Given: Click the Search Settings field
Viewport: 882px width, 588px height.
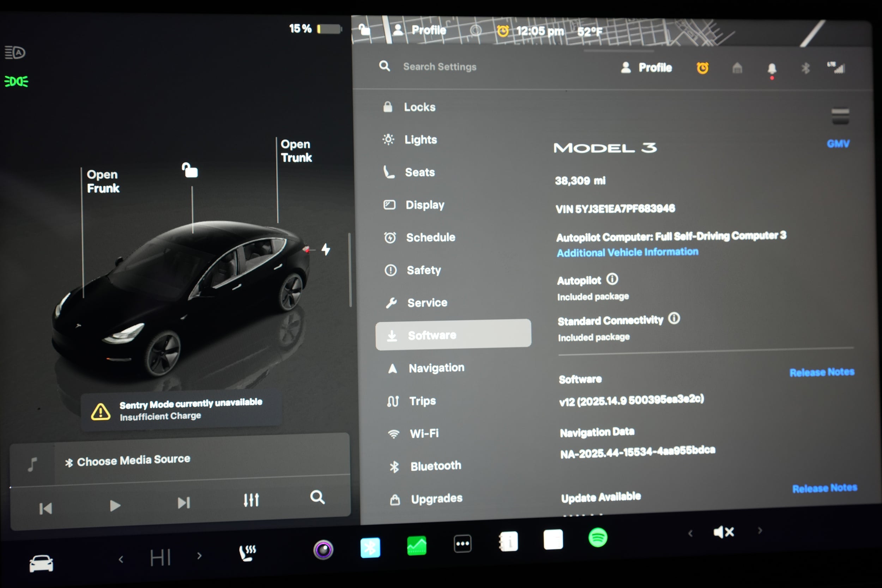Looking at the screenshot, I should click(440, 66).
